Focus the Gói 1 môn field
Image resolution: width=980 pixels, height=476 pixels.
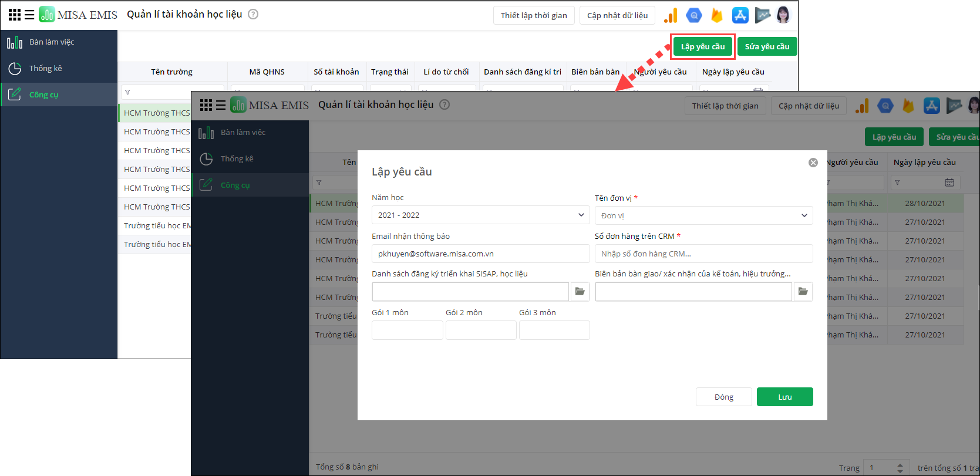[x=407, y=330]
